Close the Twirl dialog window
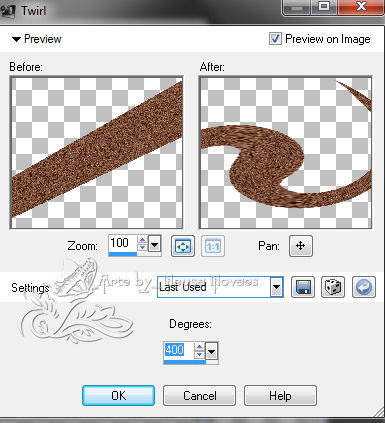Image resolution: width=385 pixels, height=423 pixels. (x=361, y=7)
